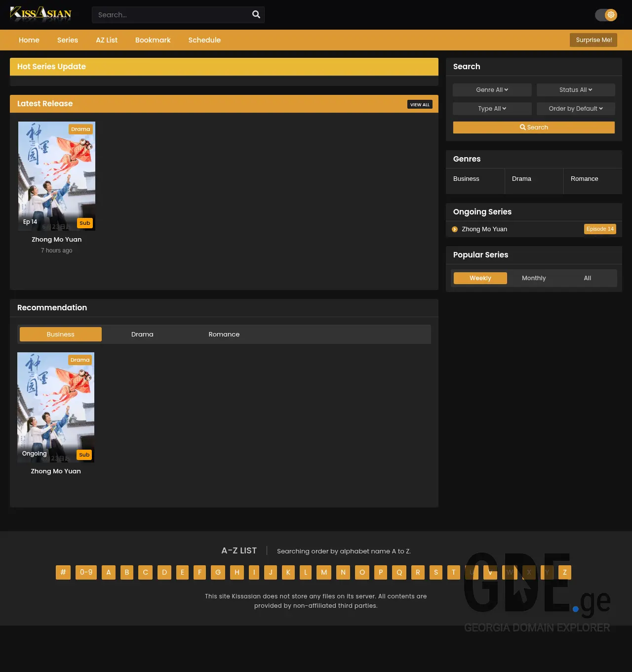Open Zhong Mo Yuan poster in Recommendation
This screenshot has height=672, width=632.
coord(56,407)
